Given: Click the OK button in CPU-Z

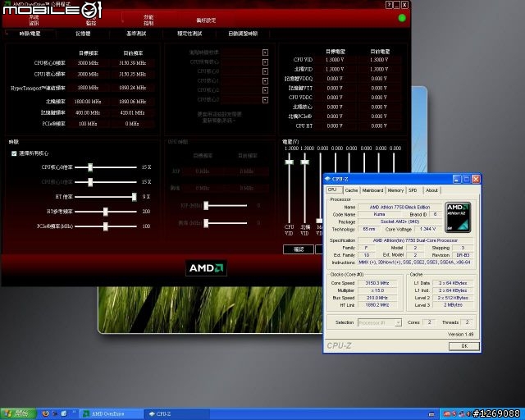Looking at the screenshot, I should click(464, 346).
